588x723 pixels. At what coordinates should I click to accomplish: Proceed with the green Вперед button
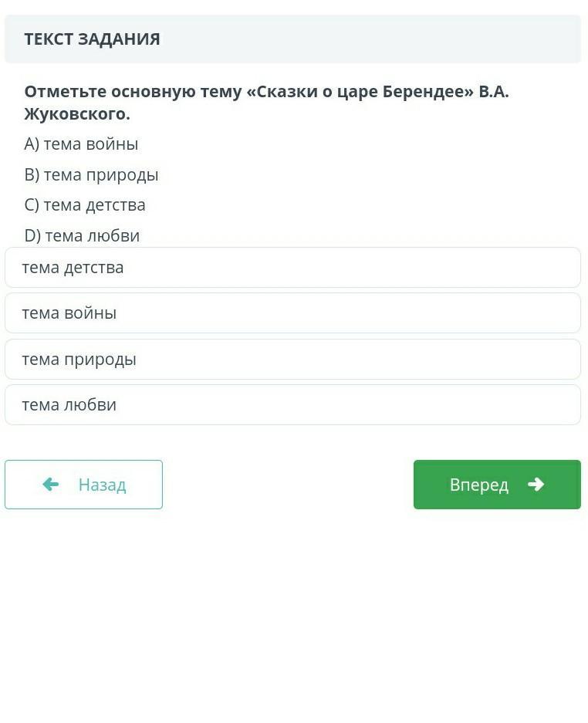click(x=497, y=485)
